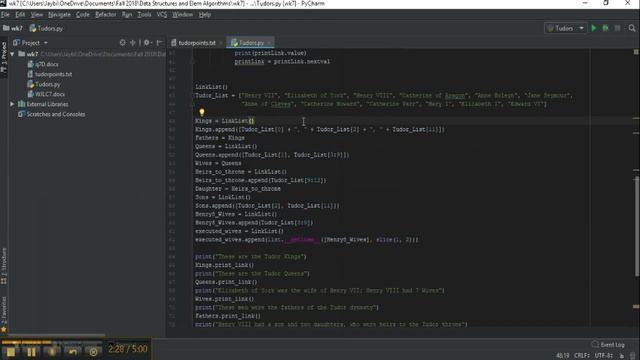This screenshot has width=640, height=360.
Task: Click the wk7 folder breadcrumb
Action: [x=13, y=28]
